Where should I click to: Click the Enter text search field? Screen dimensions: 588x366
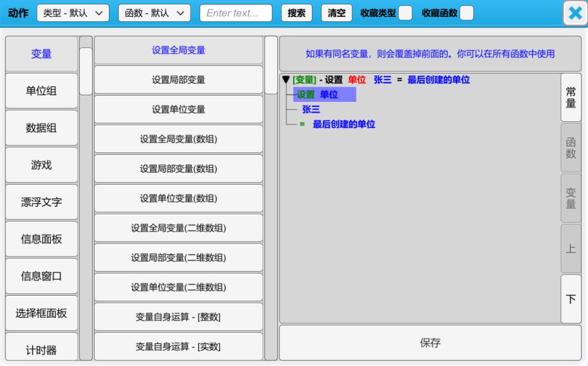tap(236, 13)
